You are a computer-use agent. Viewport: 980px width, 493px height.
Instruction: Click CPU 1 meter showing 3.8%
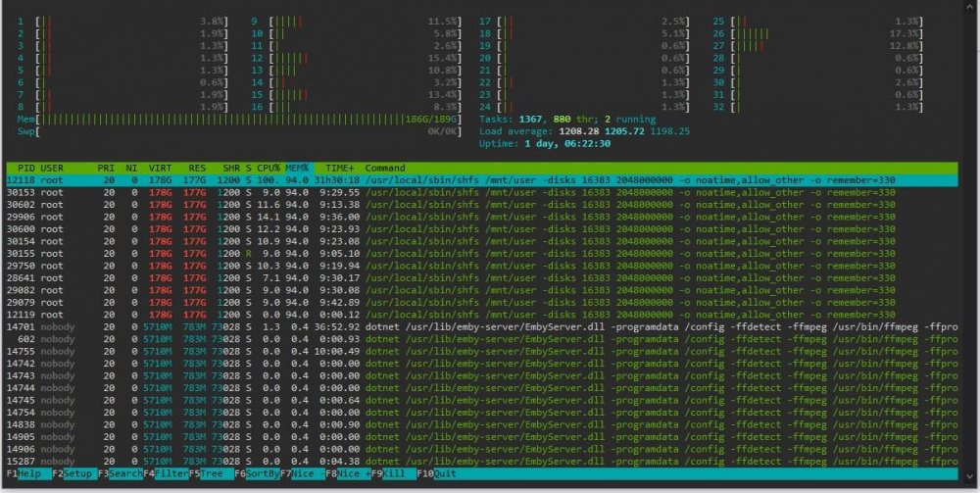122,22
